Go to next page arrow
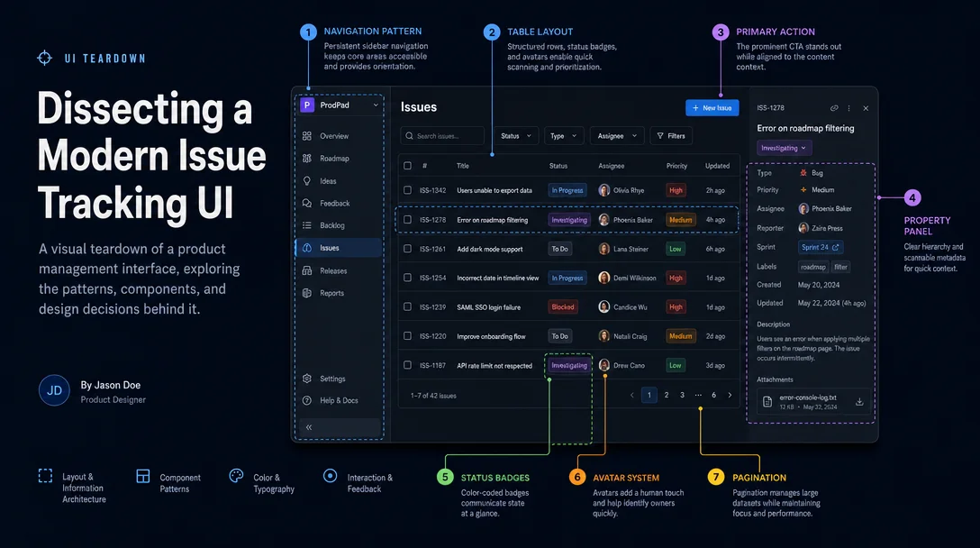Image resolution: width=980 pixels, height=548 pixels. [730, 396]
